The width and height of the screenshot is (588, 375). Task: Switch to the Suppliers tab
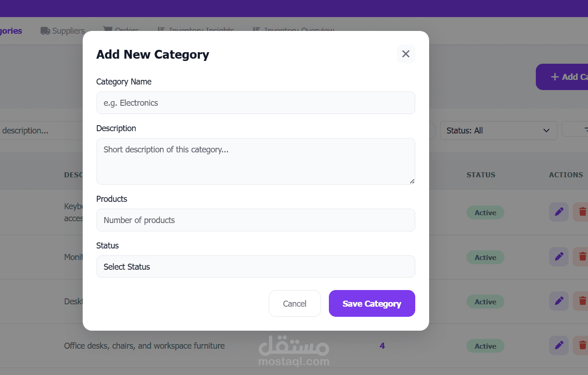[x=63, y=31]
